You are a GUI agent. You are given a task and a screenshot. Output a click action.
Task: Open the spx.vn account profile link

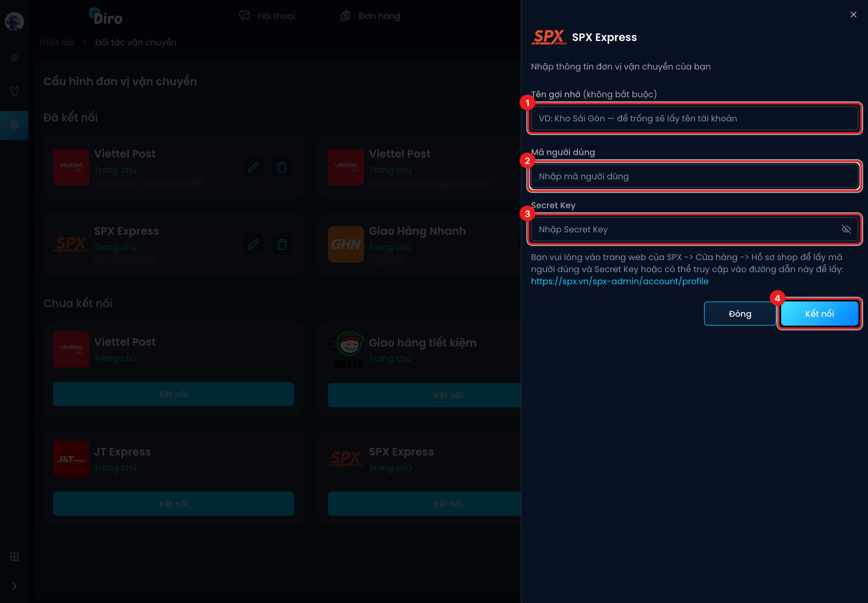click(x=619, y=281)
